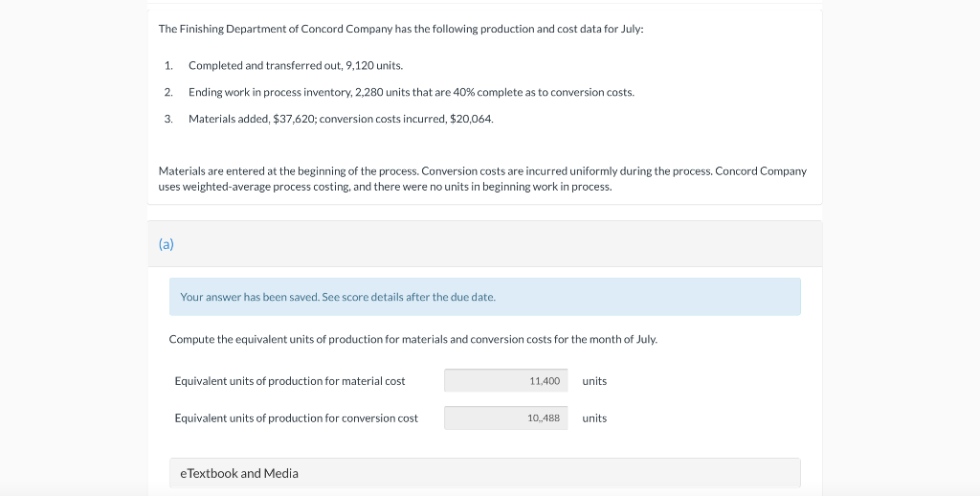Viewport: 980px width, 496px height.
Task: Click the conversion cost equivalent units field
Action: tap(505, 418)
